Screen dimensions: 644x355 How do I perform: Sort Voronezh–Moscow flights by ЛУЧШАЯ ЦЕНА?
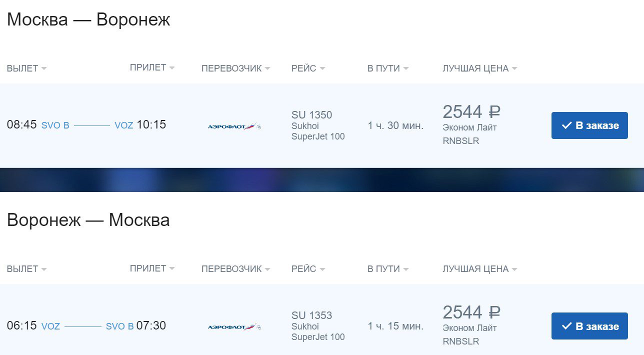479,269
